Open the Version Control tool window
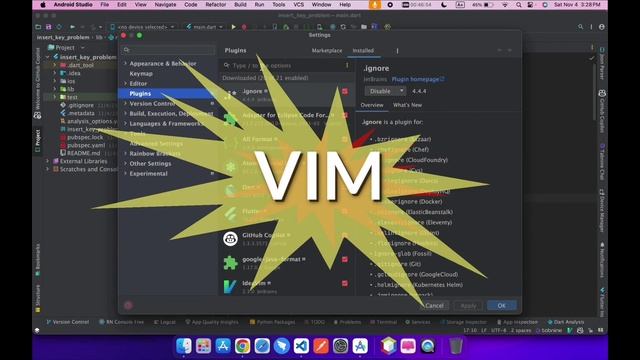640x360 pixels. pos(68,322)
